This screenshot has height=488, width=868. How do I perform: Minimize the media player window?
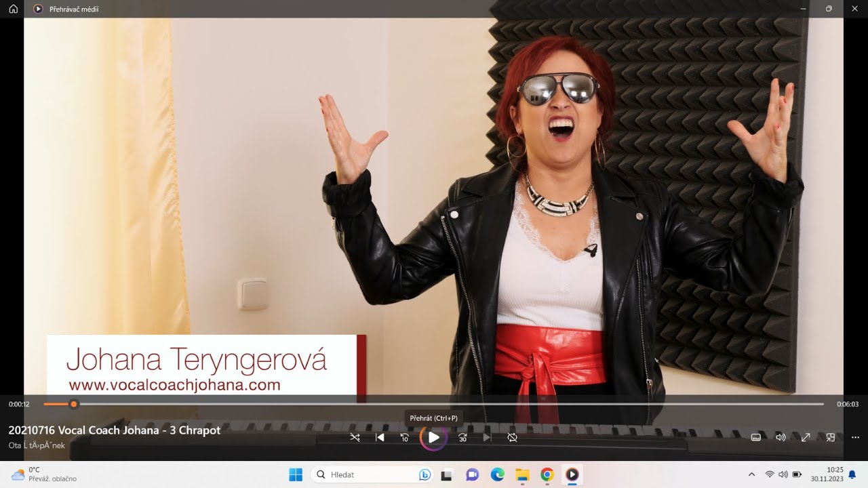(x=803, y=9)
